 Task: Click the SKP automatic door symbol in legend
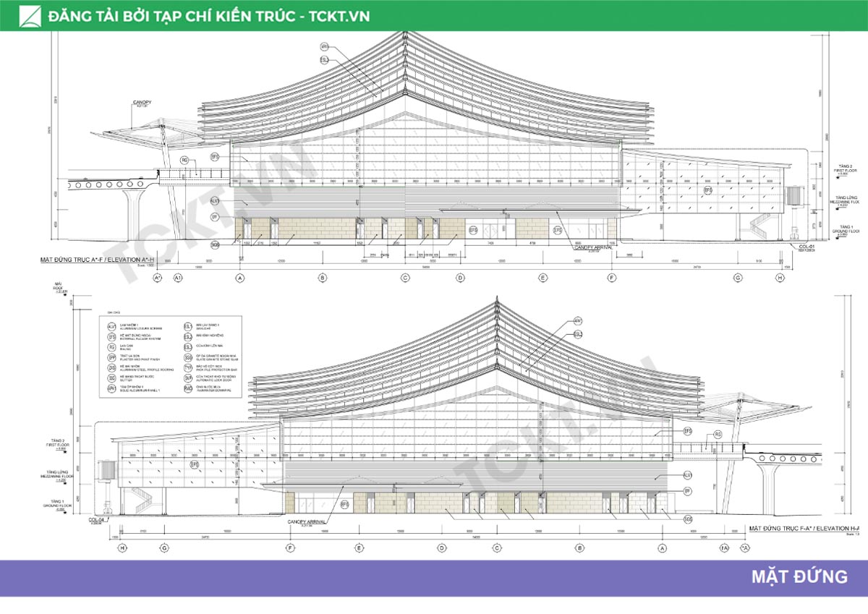coord(188,378)
